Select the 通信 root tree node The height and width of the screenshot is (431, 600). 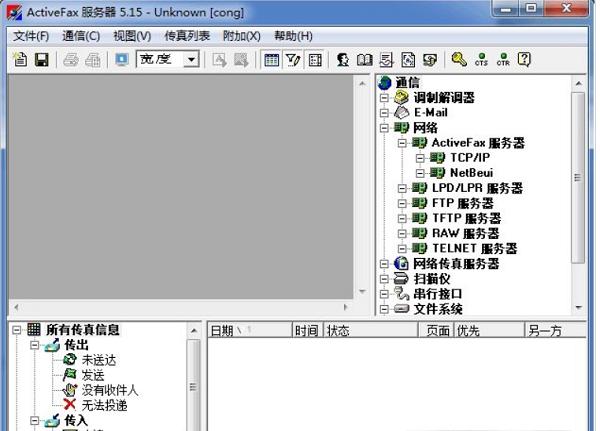[407, 82]
